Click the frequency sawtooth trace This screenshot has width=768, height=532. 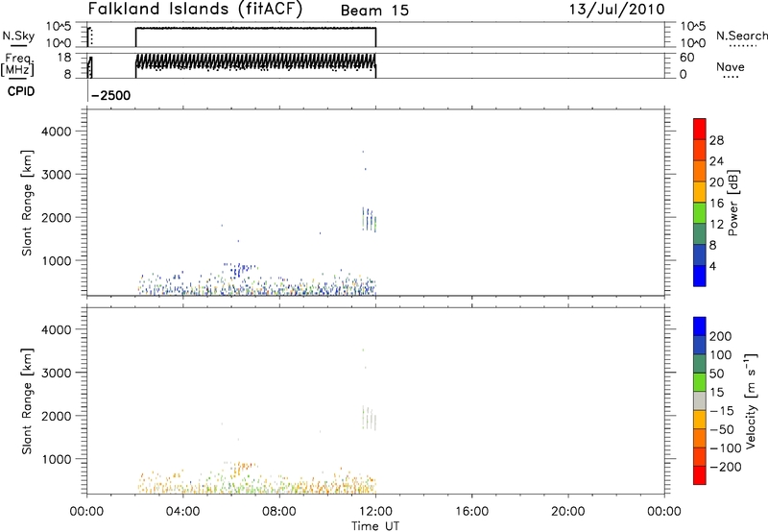(x=255, y=61)
